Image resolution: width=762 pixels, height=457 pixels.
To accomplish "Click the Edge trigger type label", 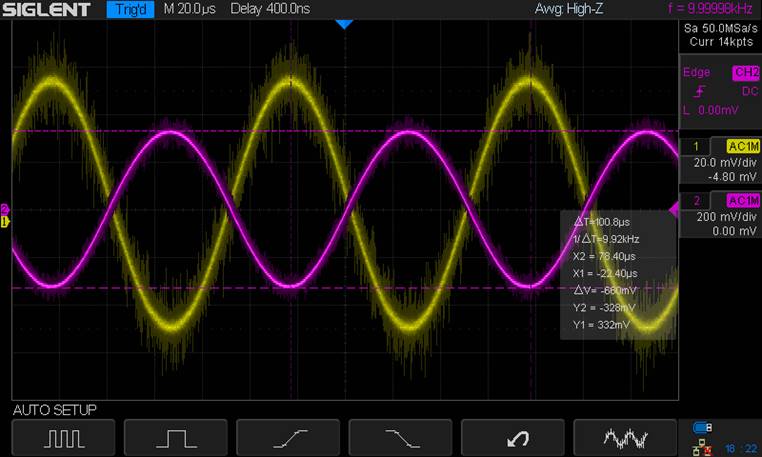I will (x=696, y=72).
